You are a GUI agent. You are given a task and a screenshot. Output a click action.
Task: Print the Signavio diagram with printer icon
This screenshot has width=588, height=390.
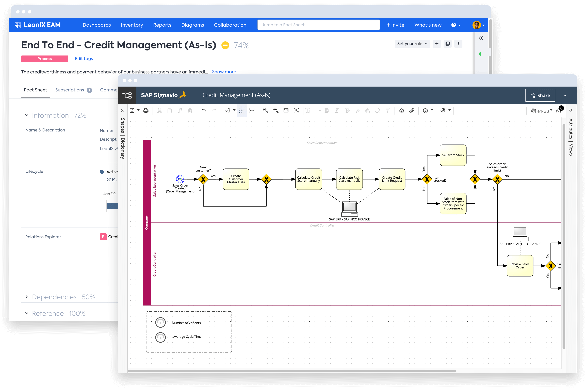point(146,110)
